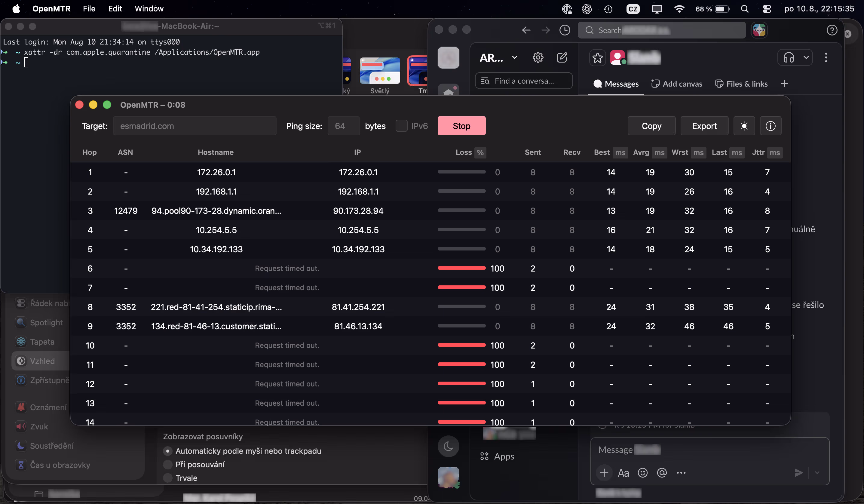Toggle light/dark theme sun icon in OpenMTR
This screenshot has height=504, width=864.
pyautogui.click(x=744, y=126)
